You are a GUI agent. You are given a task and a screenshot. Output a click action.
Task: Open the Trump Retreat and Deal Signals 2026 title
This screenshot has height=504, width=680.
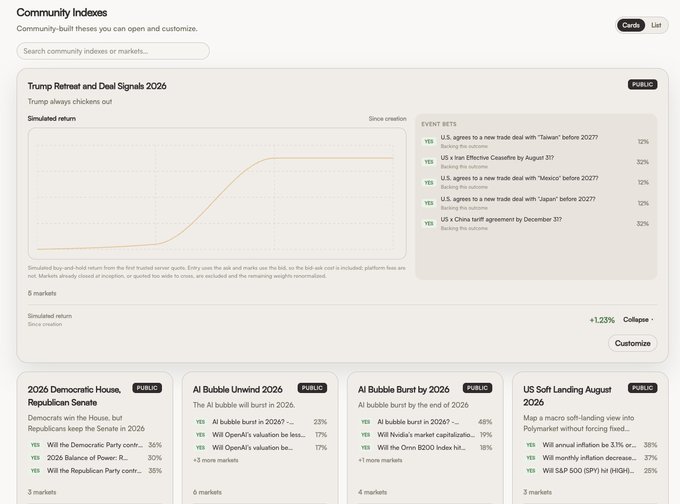click(x=97, y=86)
